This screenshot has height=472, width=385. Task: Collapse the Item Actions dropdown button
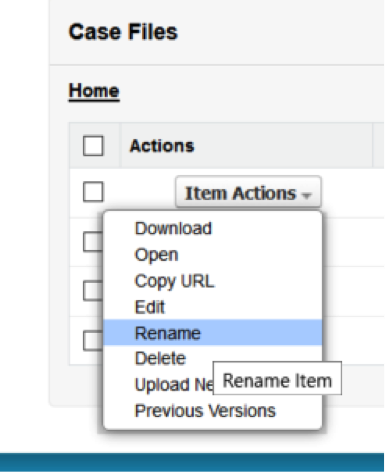pos(248,193)
